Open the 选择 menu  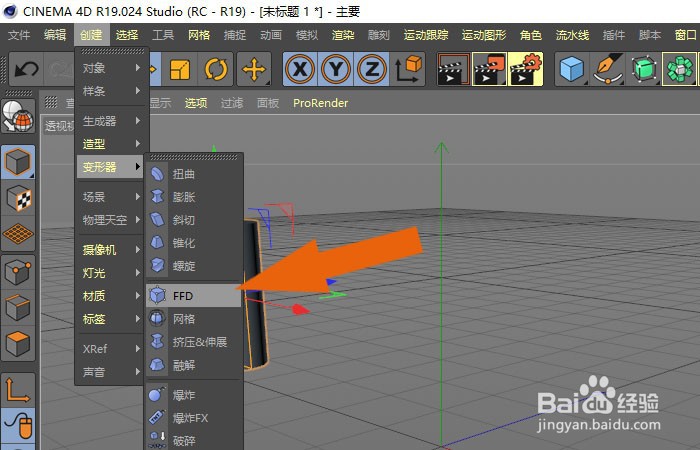point(127,35)
